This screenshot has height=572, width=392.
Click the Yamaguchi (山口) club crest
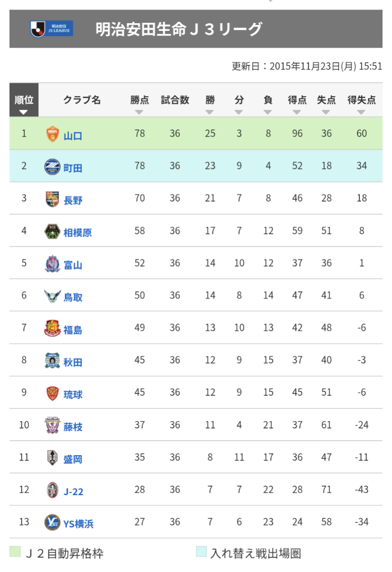pyautogui.click(x=53, y=134)
